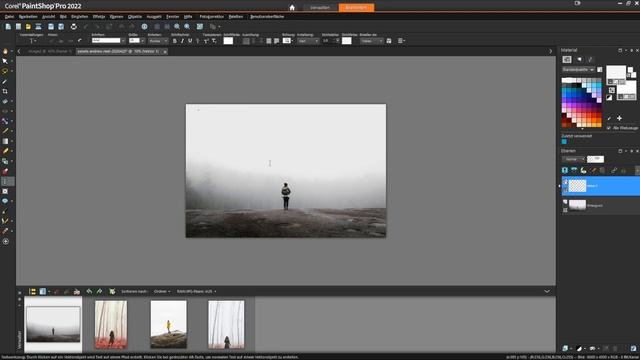Select the Freehand lasso selection tool
The height and width of the screenshot is (360, 640).
click(5, 71)
